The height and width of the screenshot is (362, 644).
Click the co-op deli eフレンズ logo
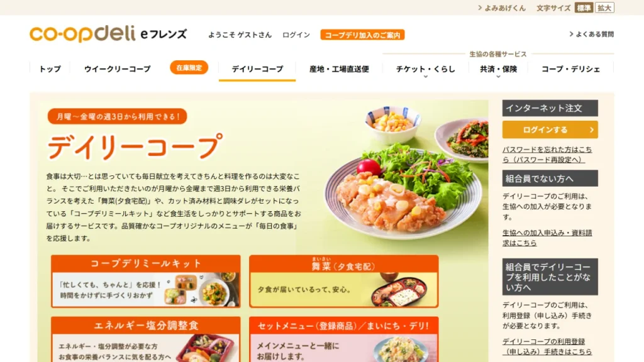(x=108, y=34)
